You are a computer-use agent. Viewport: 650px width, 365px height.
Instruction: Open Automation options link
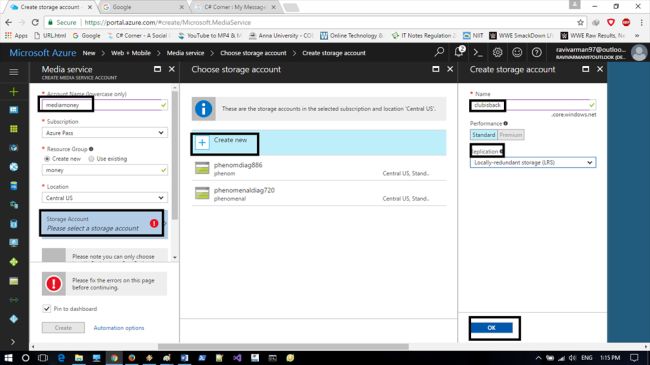[119, 328]
